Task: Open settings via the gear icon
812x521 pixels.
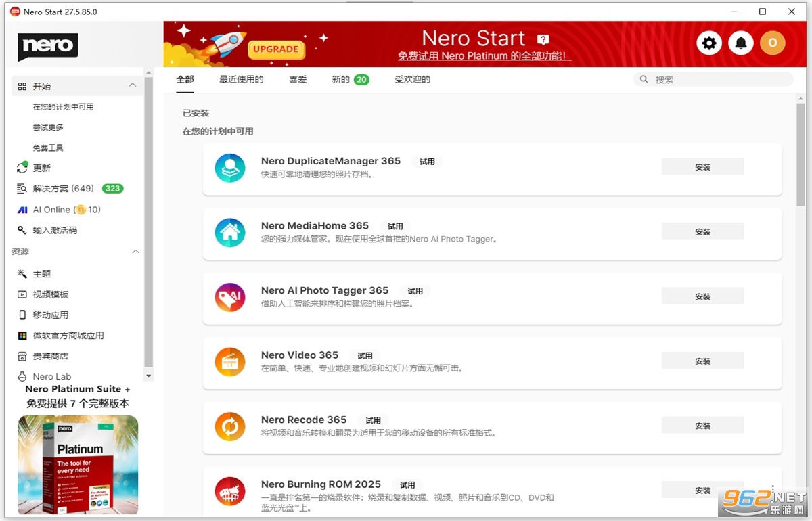Action: tap(709, 43)
